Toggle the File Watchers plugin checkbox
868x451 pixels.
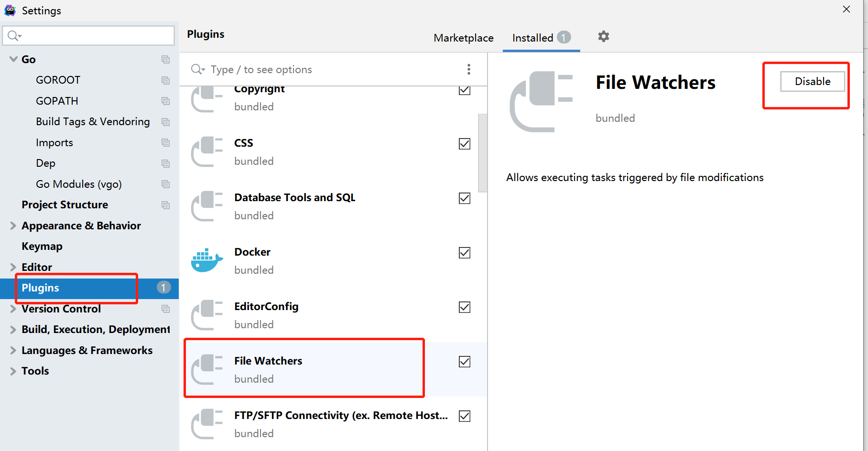(x=465, y=362)
